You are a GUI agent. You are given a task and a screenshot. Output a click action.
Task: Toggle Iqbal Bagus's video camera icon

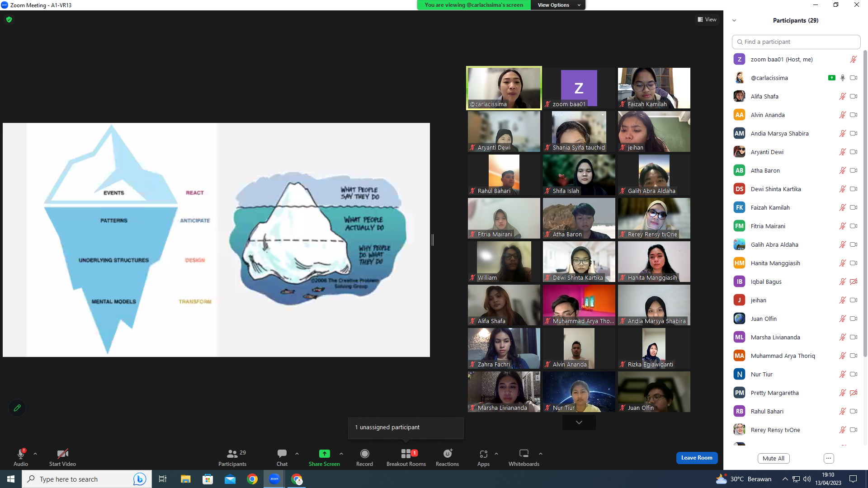pyautogui.click(x=854, y=282)
